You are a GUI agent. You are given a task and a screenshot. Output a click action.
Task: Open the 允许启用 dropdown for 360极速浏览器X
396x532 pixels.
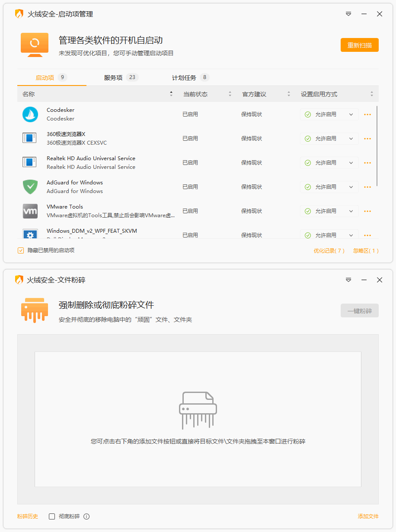click(x=329, y=139)
